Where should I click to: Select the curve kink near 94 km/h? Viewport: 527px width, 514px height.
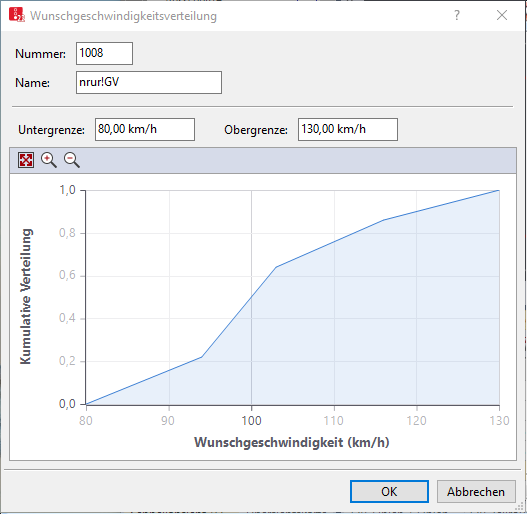202,357
